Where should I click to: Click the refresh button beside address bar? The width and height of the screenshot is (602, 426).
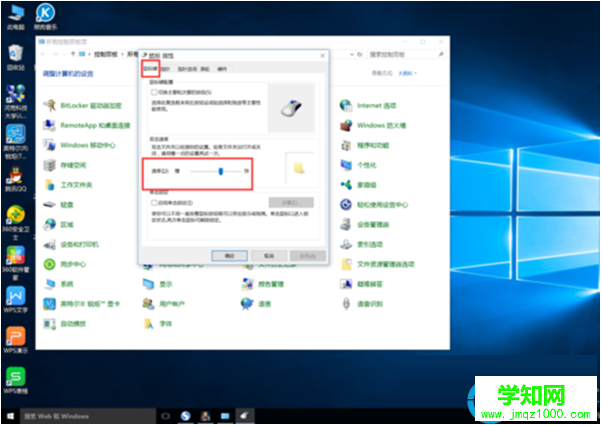click(360, 54)
